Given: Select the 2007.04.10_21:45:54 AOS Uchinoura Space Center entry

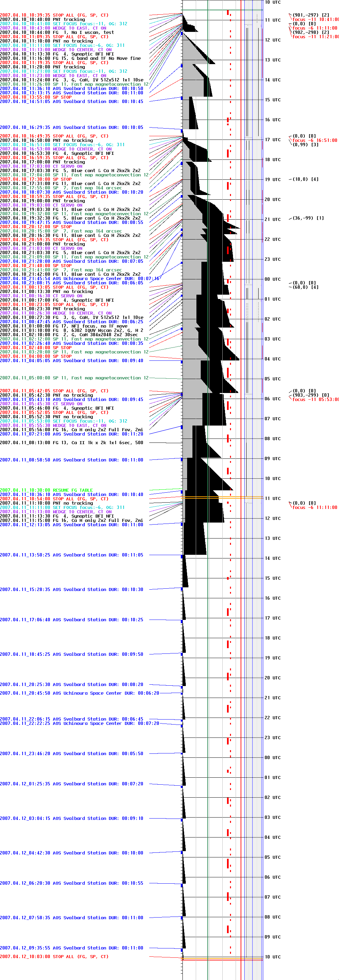Looking at the screenshot, I should point(79,278).
